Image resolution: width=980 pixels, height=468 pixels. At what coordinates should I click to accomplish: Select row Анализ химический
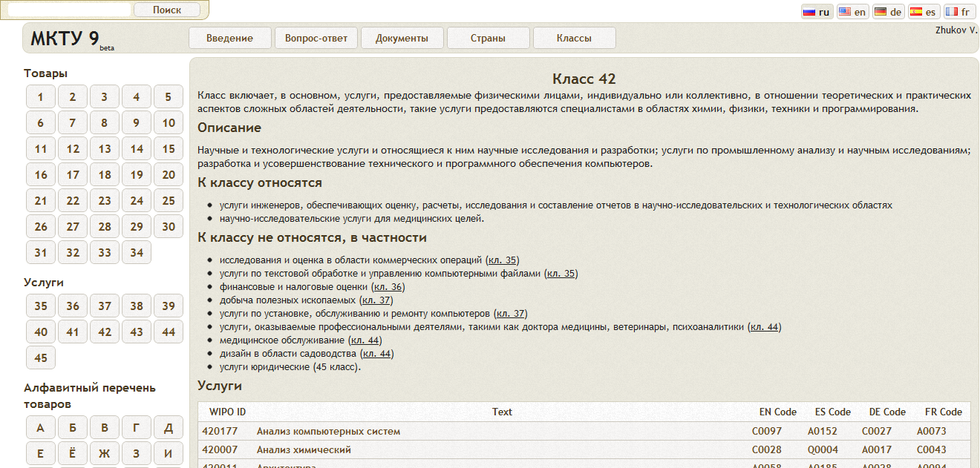[584, 449]
